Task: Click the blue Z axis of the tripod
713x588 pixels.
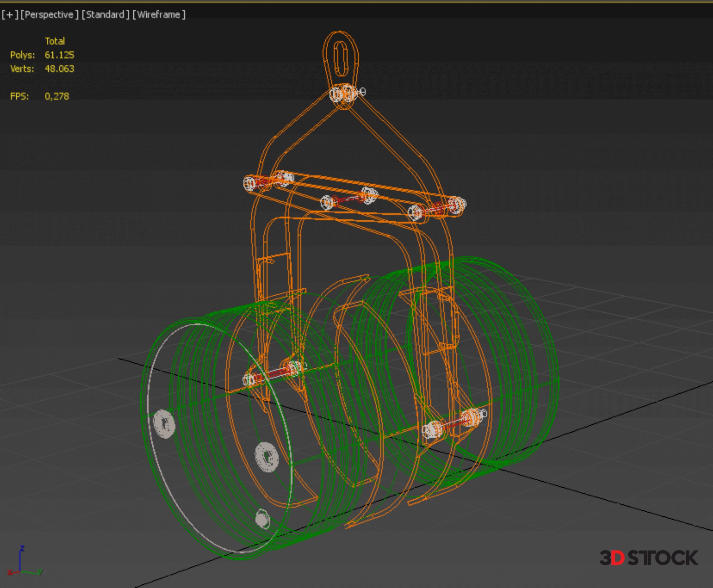Action: click(21, 559)
